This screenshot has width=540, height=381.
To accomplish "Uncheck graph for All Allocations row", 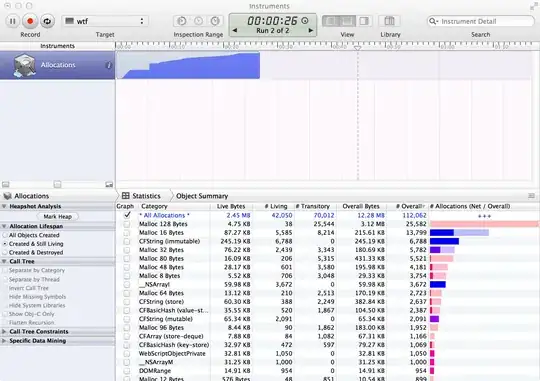I will [x=127, y=215].
